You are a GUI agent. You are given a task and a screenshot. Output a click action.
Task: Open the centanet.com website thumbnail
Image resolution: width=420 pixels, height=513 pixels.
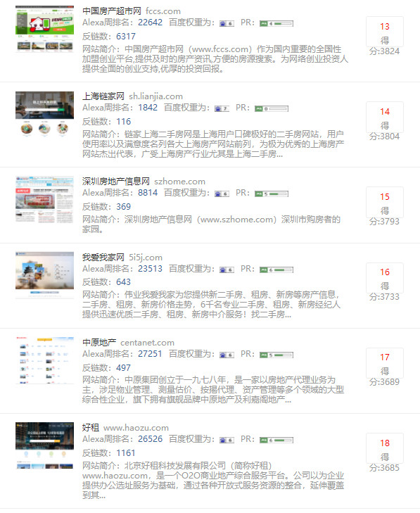(x=44, y=360)
